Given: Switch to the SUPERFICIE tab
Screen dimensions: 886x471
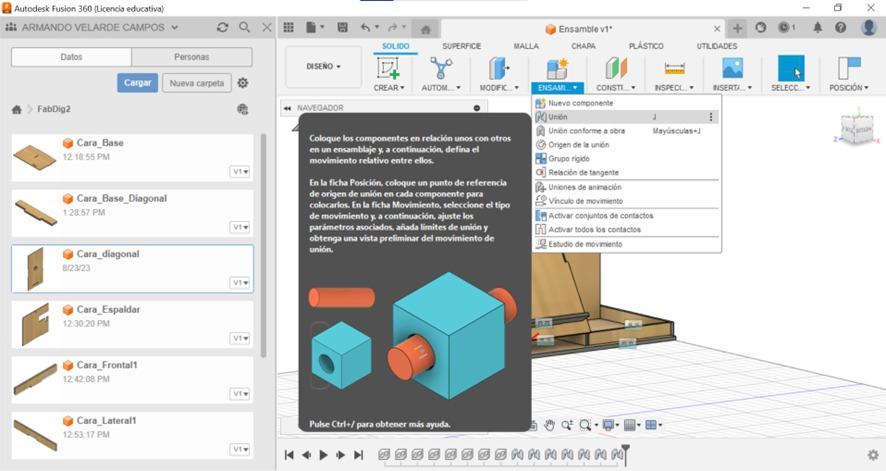Looking at the screenshot, I should (x=462, y=46).
